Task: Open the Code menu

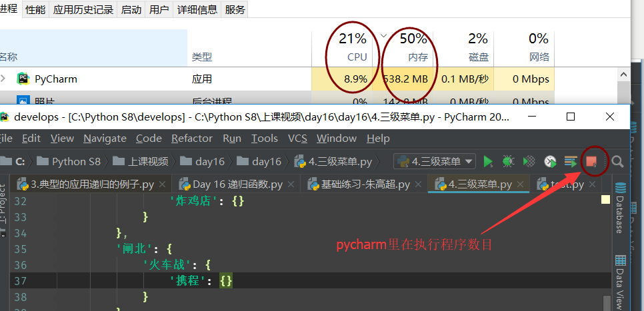Action: [149, 139]
